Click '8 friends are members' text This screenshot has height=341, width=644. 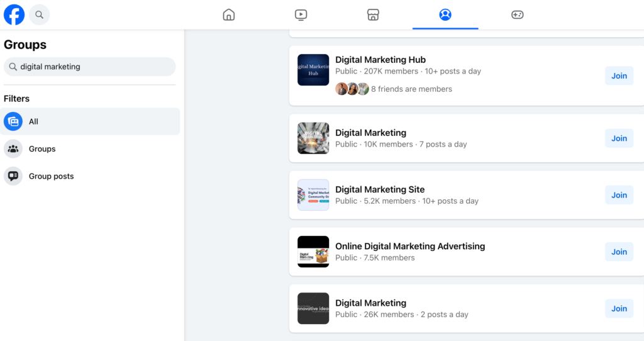click(x=411, y=89)
